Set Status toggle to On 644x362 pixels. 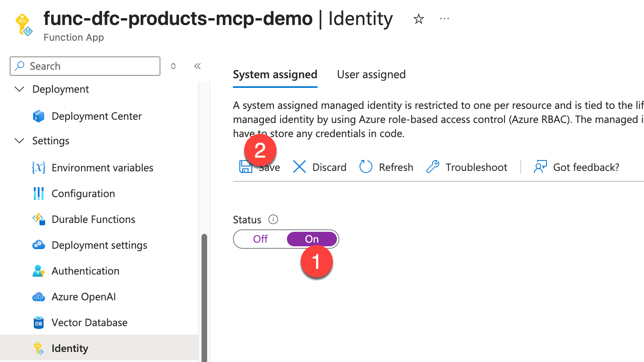point(312,239)
